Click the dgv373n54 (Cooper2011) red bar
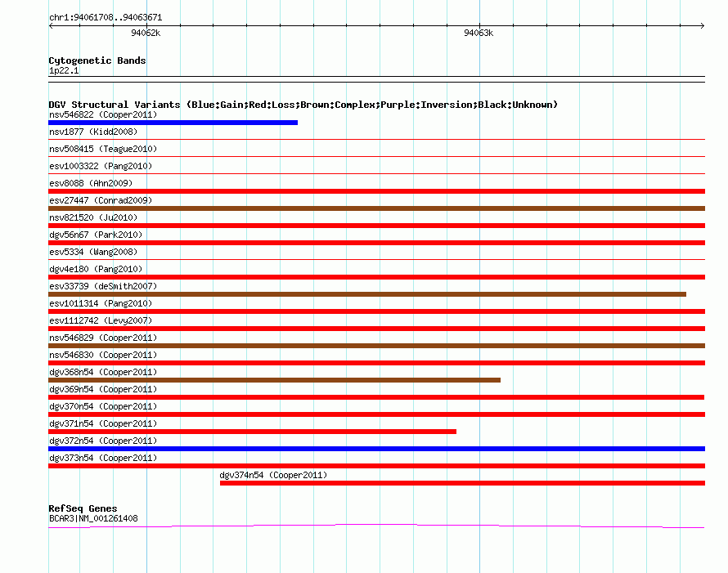The image size is (728, 573). (376, 466)
